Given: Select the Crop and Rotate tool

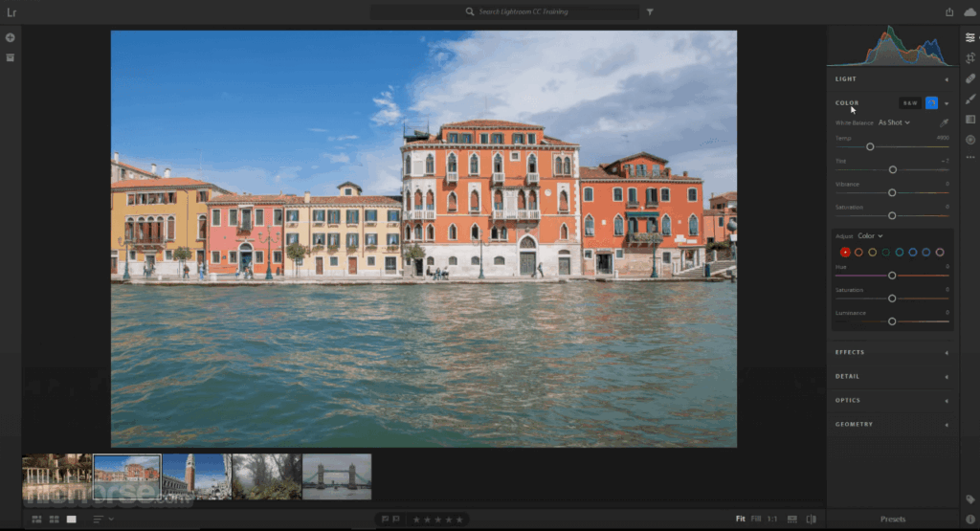Looking at the screenshot, I should point(970,58).
